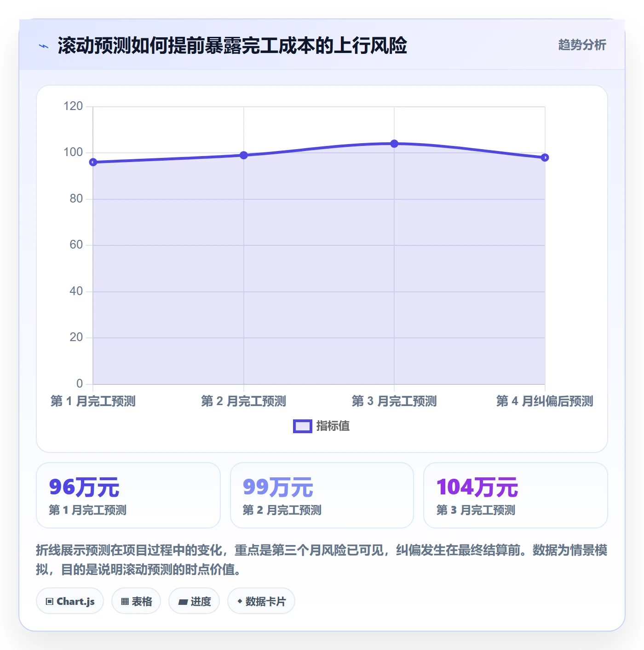This screenshot has height=650, width=644.
Task: Click the 80 y-axis tick label
Action: click(76, 199)
